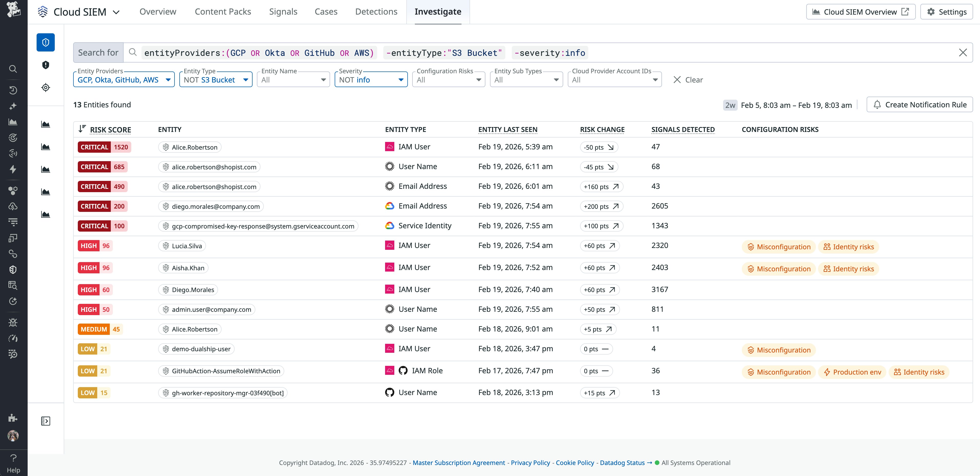The height and width of the screenshot is (476, 980).
Task: Select the security shield icon in left rail
Action: [x=13, y=269]
